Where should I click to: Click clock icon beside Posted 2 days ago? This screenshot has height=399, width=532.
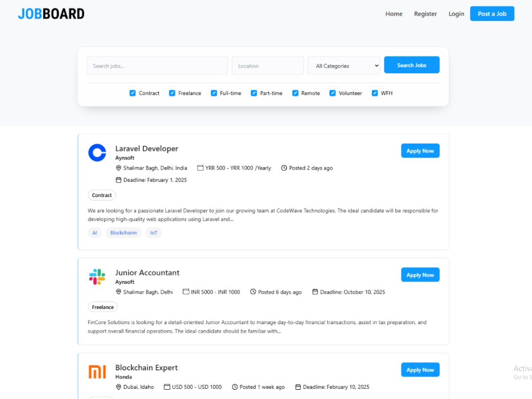coord(284,168)
